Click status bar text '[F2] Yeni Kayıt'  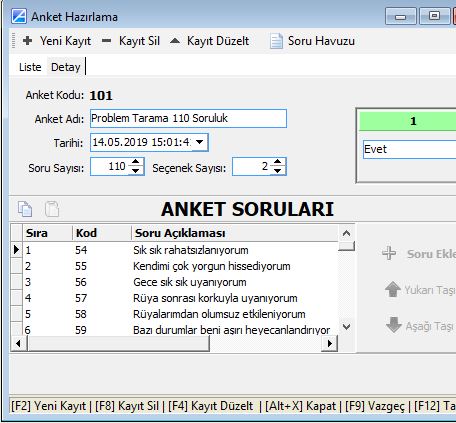pos(48,406)
